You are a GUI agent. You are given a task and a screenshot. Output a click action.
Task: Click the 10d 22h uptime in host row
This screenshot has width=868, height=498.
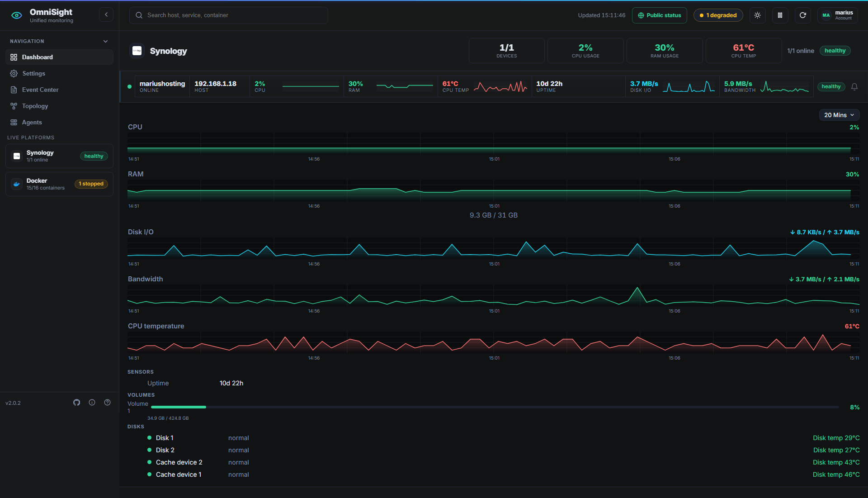pos(549,84)
